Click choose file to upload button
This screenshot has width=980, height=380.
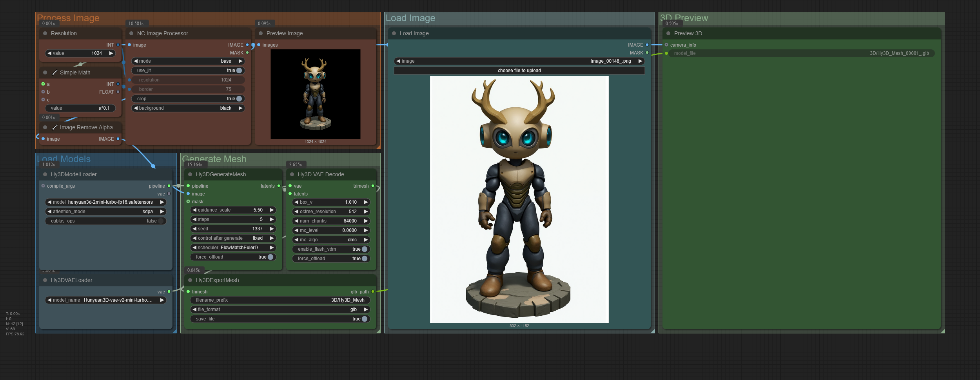coord(519,71)
